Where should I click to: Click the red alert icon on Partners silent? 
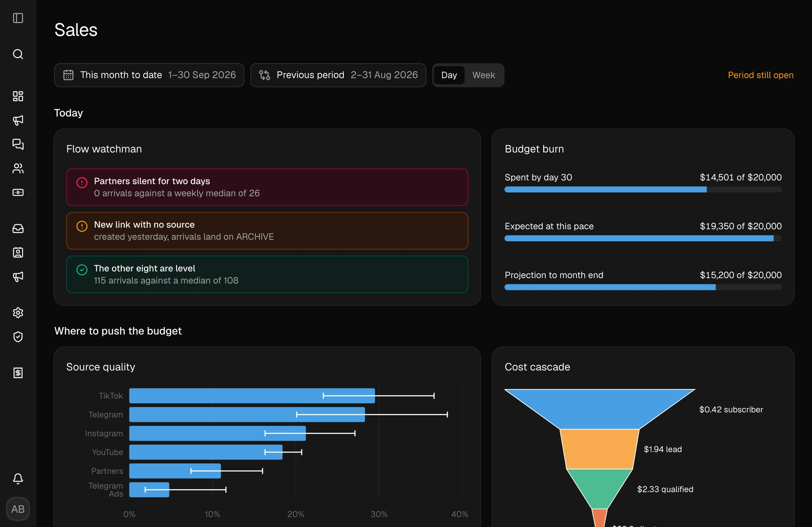coord(82,183)
